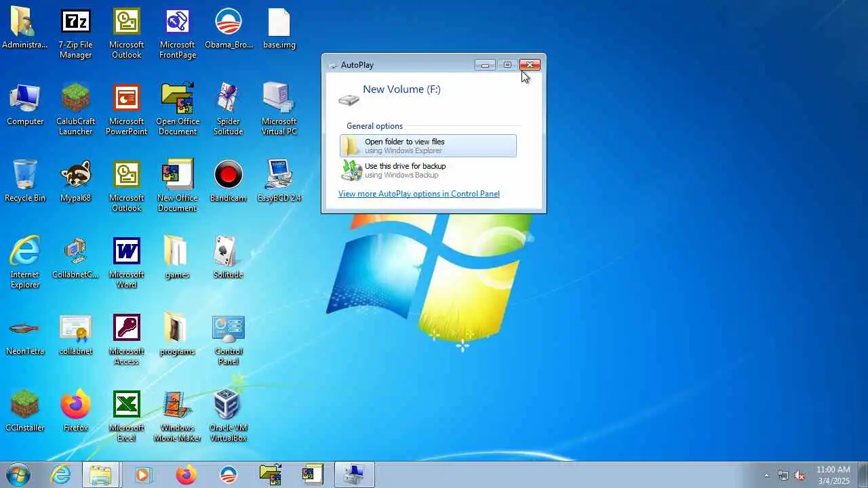This screenshot has width=868, height=488.
Task: Click the Show desktop strip
Action: coord(863,475)
